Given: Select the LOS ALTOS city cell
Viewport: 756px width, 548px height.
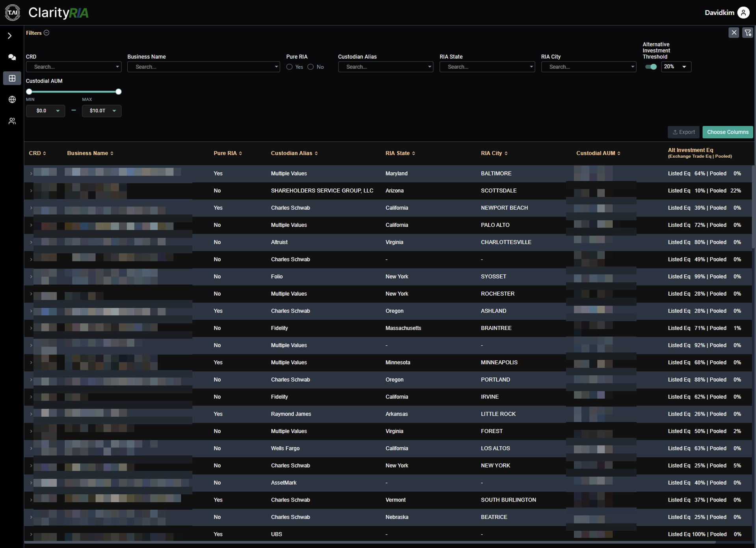Looking at the screenshot, I should tap(495, 448).
